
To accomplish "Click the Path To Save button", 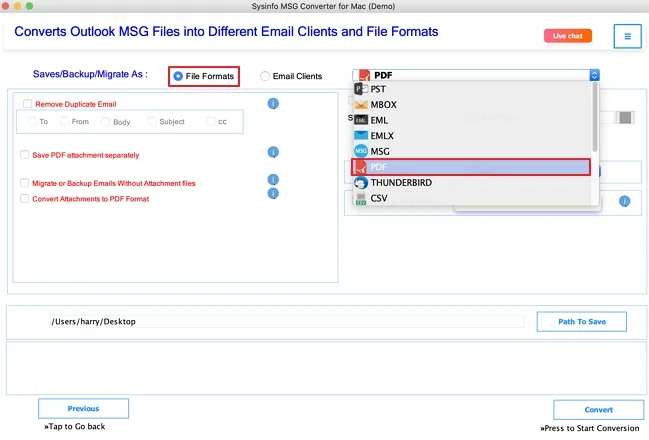I will 582,322.
